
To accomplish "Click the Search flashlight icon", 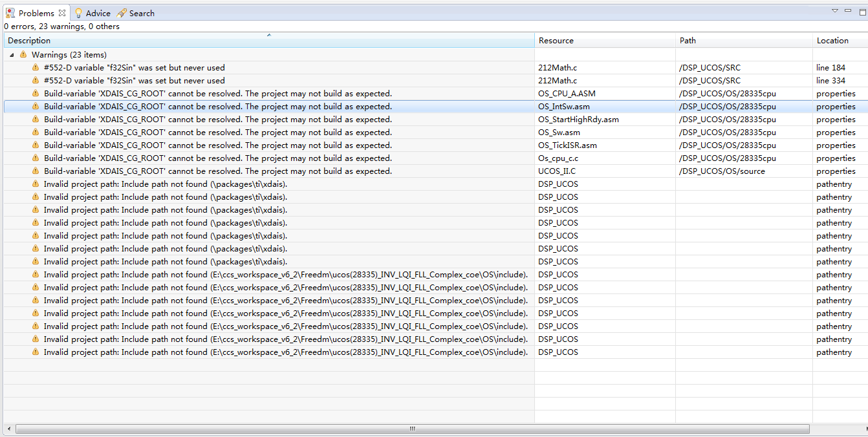I will tap(122, 13).
